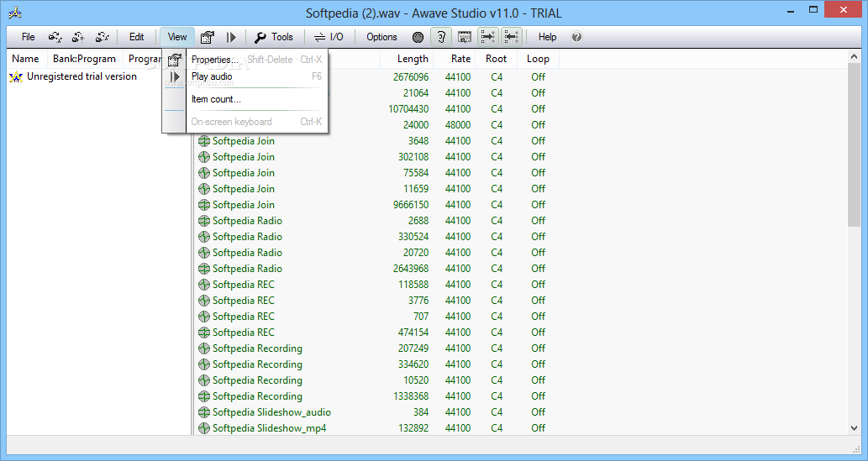868x461 pixels.
Task: Click length value 2676096
Action: pos(411,77)
